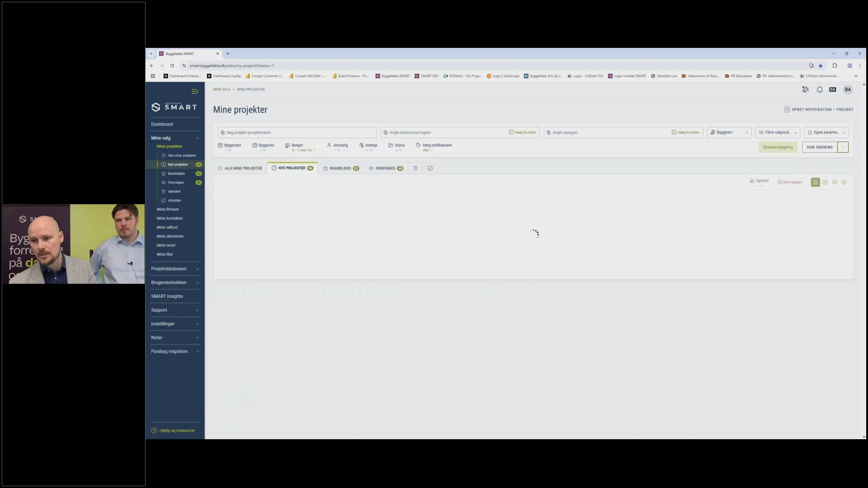Click Vælg fra listen for kommune/region
This screenshot has height=488, width=868.
523,132
